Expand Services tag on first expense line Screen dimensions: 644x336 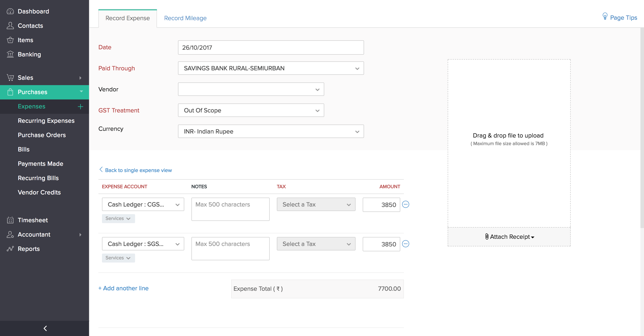tap(119, 218)
